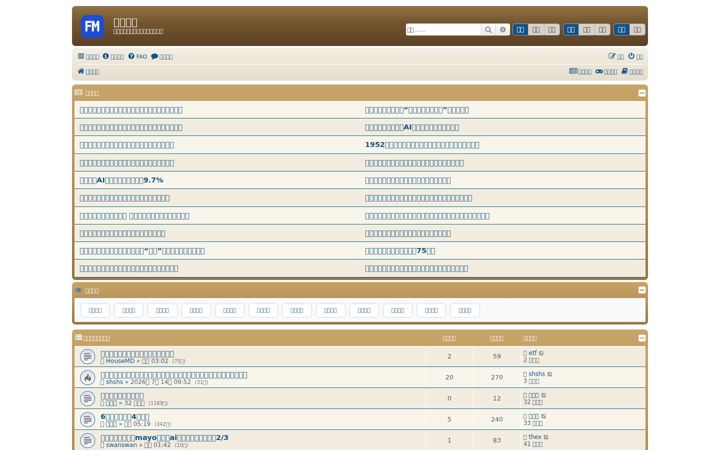Click the flame hot-topic icon in shshs's row
This screenshot has height=450, width=720.
pos(87,377)
